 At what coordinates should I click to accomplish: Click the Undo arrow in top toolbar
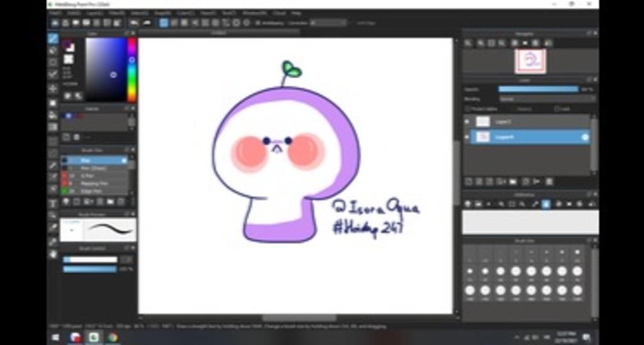pos(134,23)
